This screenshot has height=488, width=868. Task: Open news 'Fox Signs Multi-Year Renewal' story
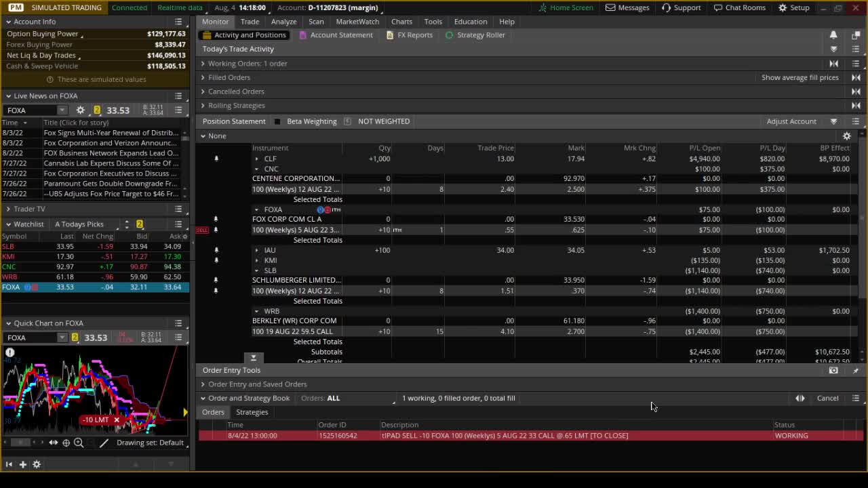[111, 133]
